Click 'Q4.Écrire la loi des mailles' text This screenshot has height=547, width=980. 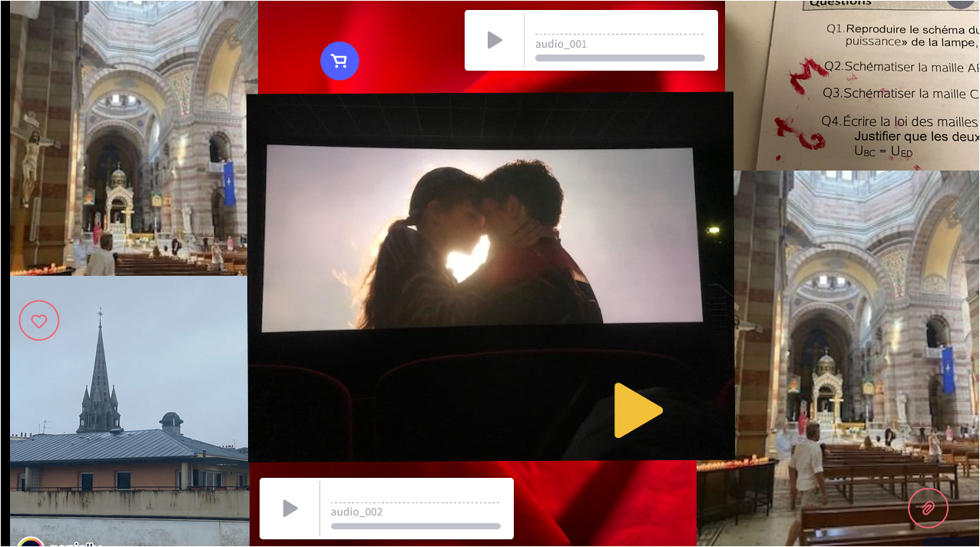click(899, 121)
